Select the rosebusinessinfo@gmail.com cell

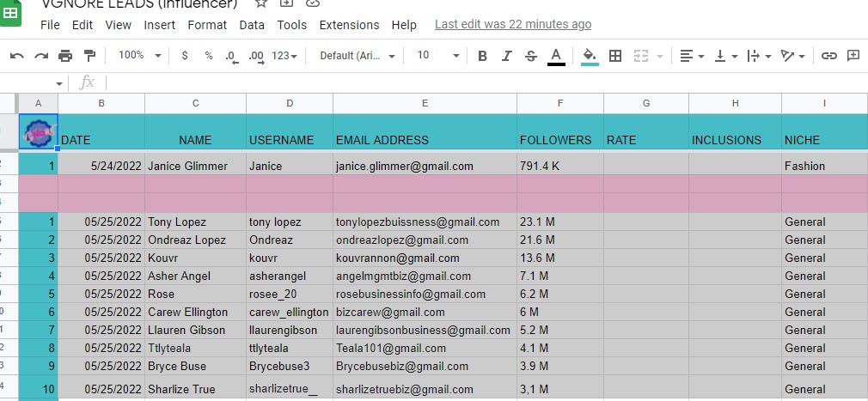point(425,294)
